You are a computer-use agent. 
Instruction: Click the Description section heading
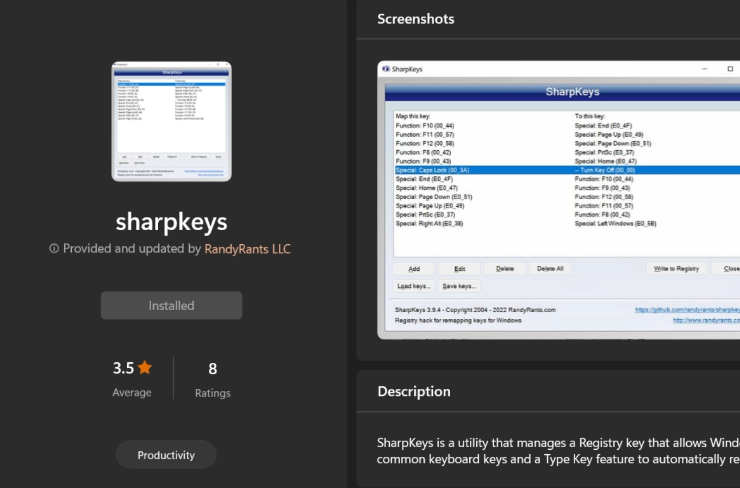(414, 391)
